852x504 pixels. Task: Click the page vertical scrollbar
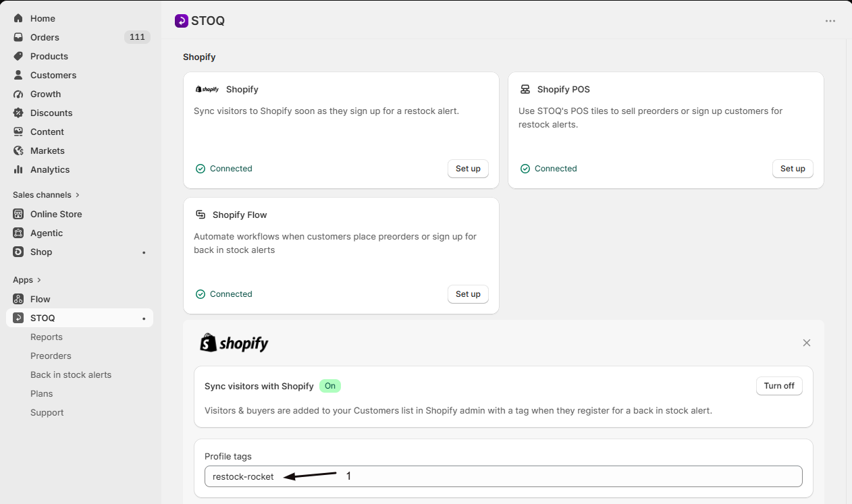pyautogui.click(x=849, y=270)
